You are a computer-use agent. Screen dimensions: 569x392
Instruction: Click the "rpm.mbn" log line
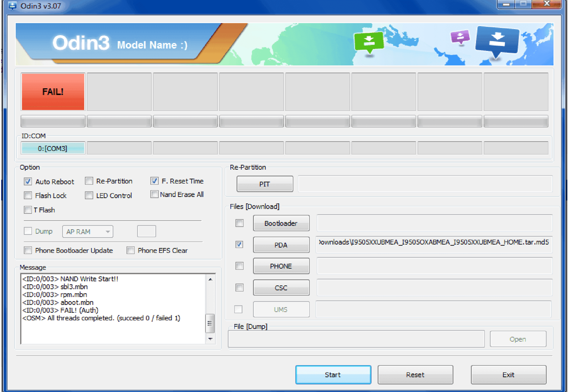tap(55, 294)
